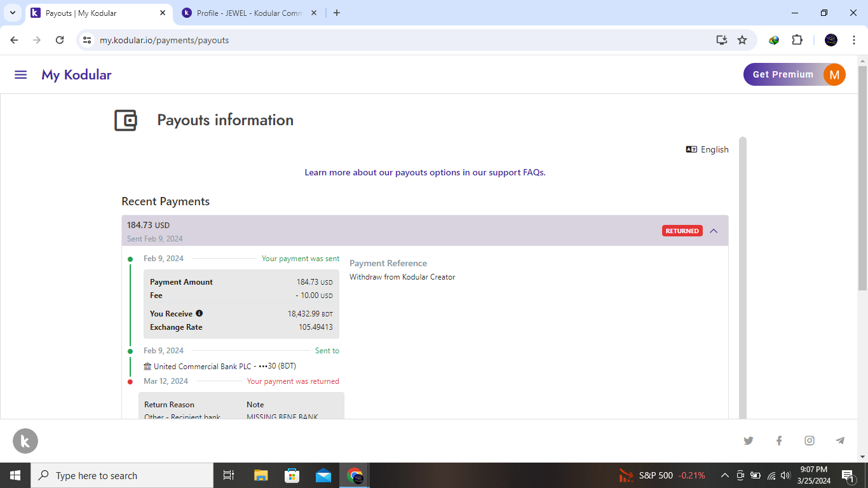Viewport: 868px width, 488px height.
Task: Switch to the Payouts | My Kodular tab
Action: coord(98,13)
